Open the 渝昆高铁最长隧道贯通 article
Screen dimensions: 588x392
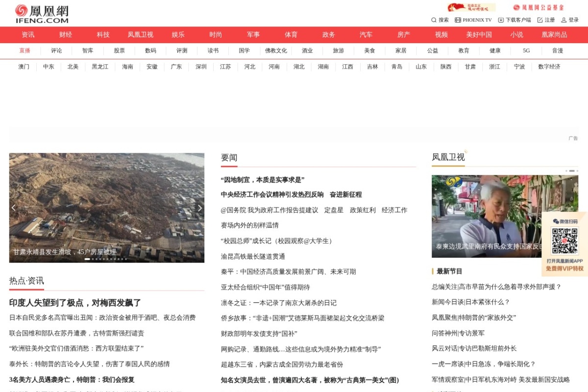[x=253, y=255]
